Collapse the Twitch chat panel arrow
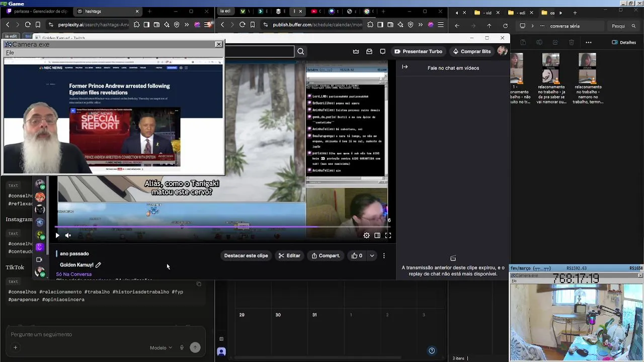 click(405, 67)
